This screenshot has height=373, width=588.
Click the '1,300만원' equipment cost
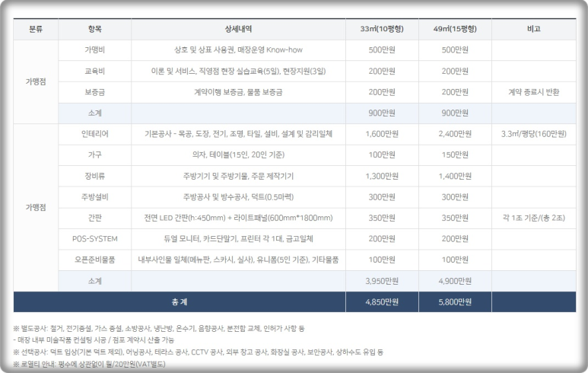pyautogui.click(x=382, y=176)
